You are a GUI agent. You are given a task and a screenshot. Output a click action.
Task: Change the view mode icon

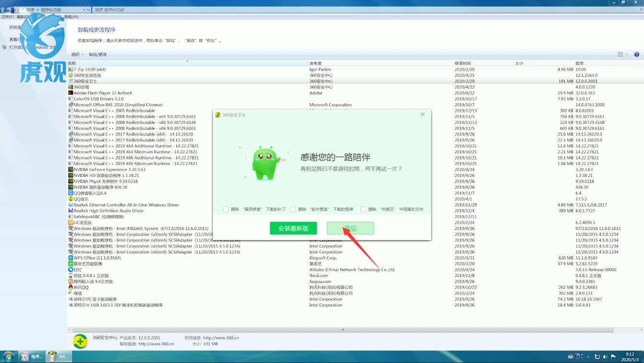[621, 54]
